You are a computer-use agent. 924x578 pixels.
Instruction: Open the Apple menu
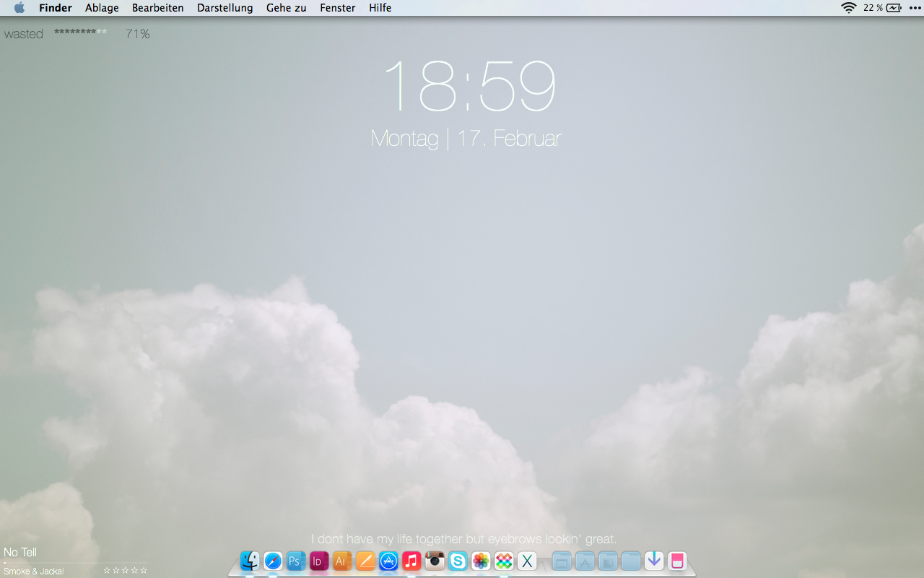19,8
